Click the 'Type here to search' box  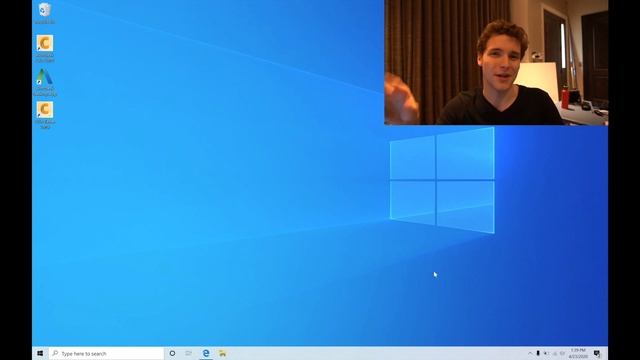106,353
